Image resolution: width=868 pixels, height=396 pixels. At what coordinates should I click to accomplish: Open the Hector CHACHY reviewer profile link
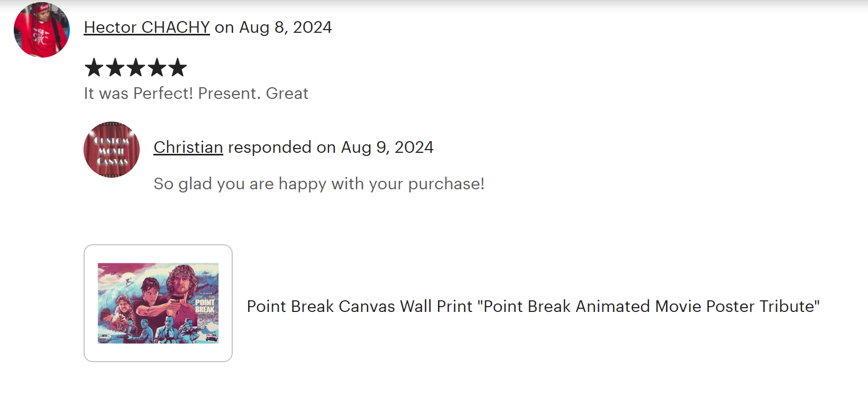coord(147,27)
